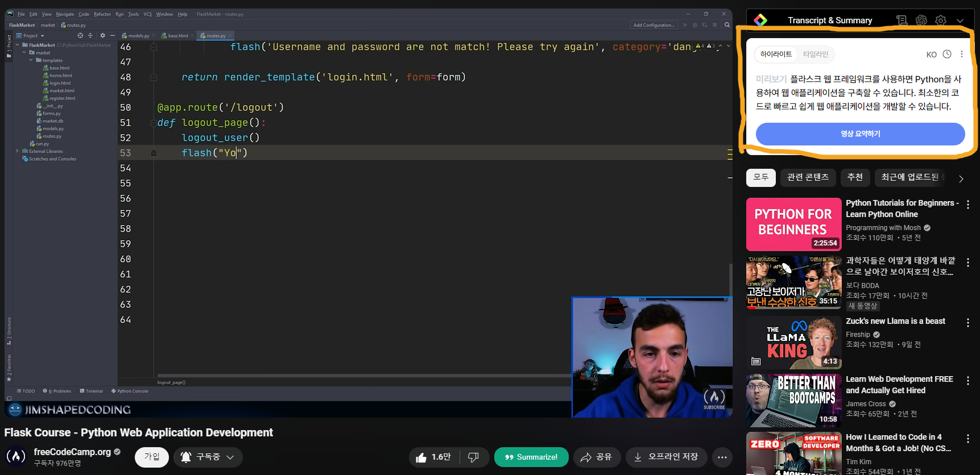This screenshot has height=475, width=980.
Task: Select forms.py in the project tree
Action: tap(48, 114)
